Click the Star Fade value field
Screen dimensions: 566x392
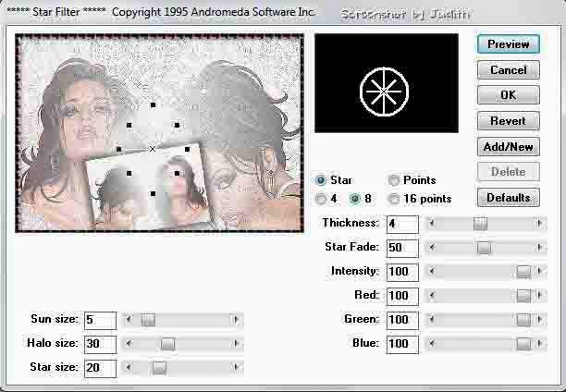[x=402, y=248]
